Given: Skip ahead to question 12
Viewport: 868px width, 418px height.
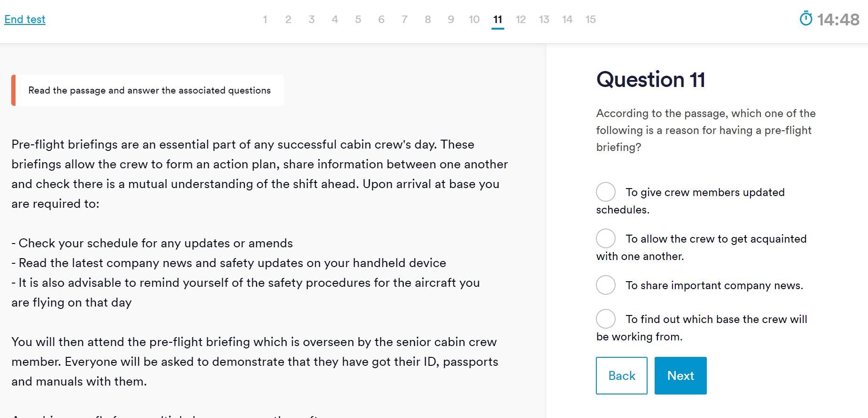Looking at the screenshot, I should [521, 19].
